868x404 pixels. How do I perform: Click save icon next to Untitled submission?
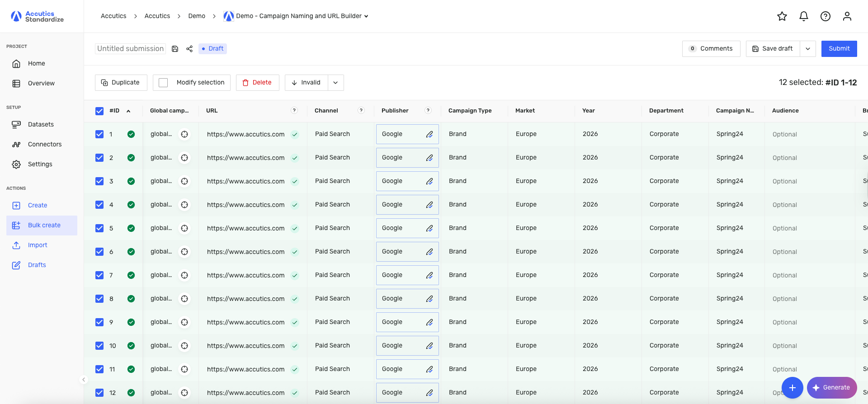(x=175, y=49)
